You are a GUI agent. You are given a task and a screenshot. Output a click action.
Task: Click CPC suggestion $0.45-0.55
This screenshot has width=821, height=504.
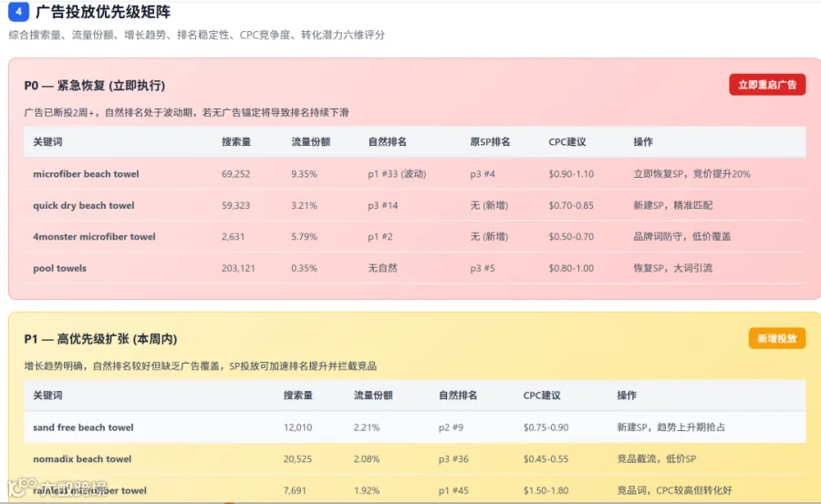click(x=546, y=459)
